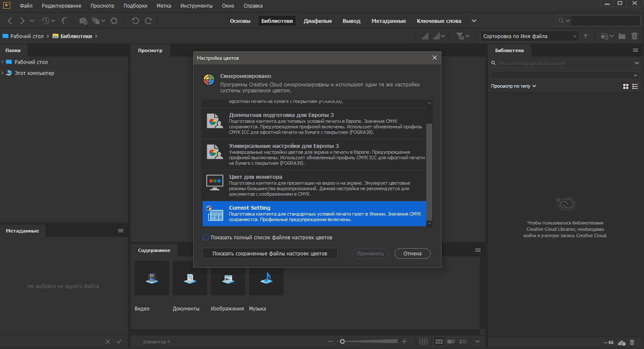Open 'Просмотр по типу' dropdown
The image size is (644, 349).
tap(514, 86)
